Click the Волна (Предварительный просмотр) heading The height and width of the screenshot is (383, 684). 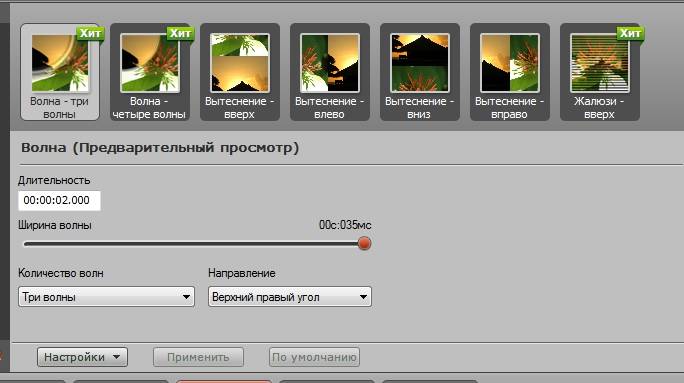(160, 148)
